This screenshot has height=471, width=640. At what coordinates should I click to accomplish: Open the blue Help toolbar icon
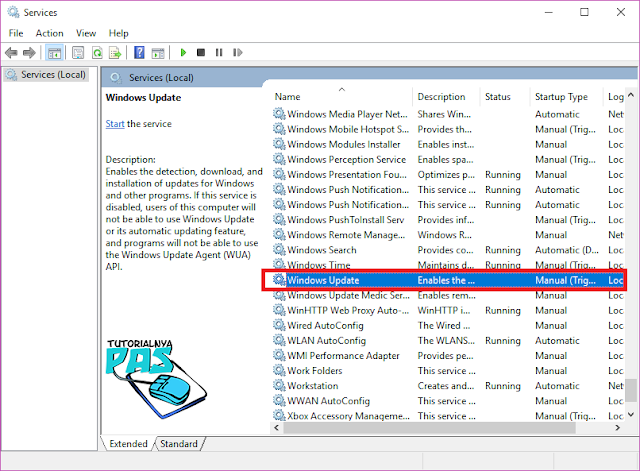click(139, 53)
